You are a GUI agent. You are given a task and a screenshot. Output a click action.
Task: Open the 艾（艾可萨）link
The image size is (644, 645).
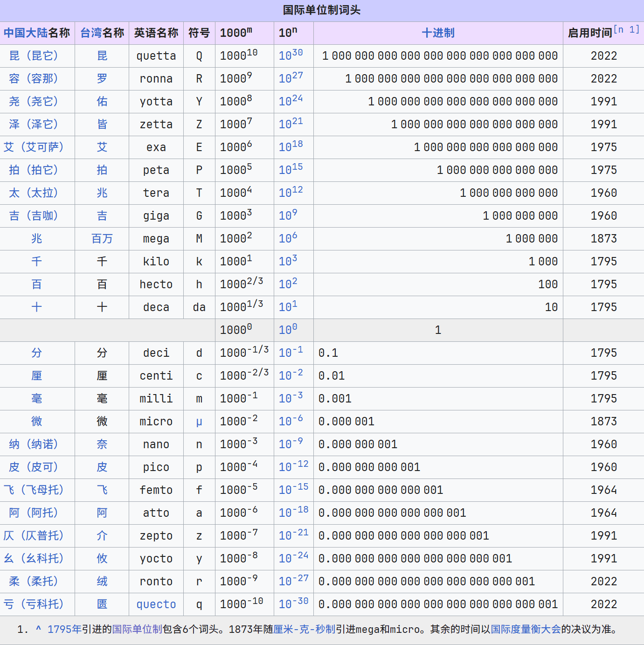tap(34, 147)
